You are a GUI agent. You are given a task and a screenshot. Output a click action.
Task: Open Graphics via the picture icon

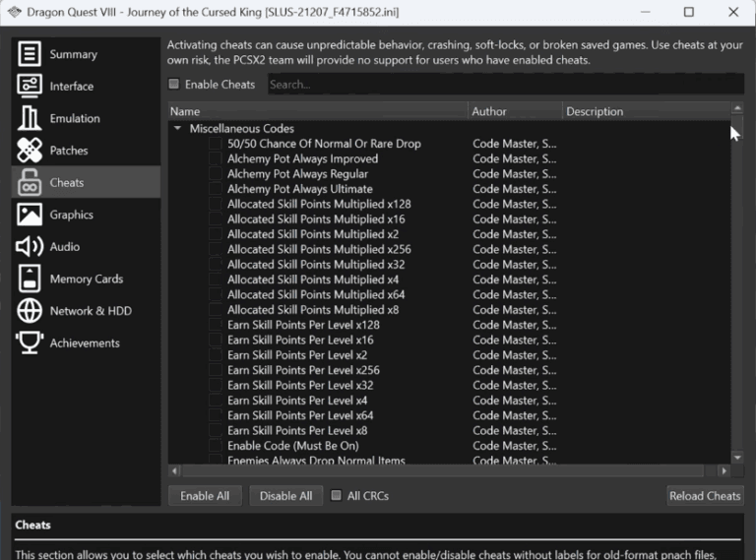tap(30, 215)
